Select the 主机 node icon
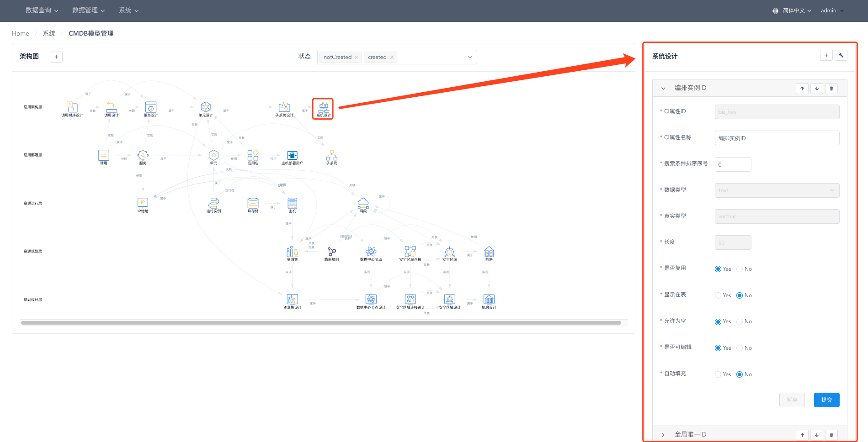Image resolution: width=868 pixels, height=442 pixels. 293,203
